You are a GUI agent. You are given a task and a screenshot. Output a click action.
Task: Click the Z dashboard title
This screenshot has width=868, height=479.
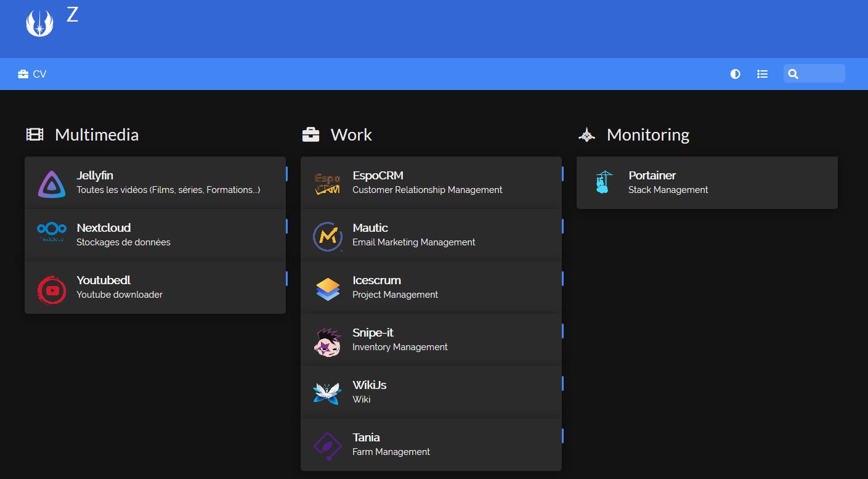(72, 15)
